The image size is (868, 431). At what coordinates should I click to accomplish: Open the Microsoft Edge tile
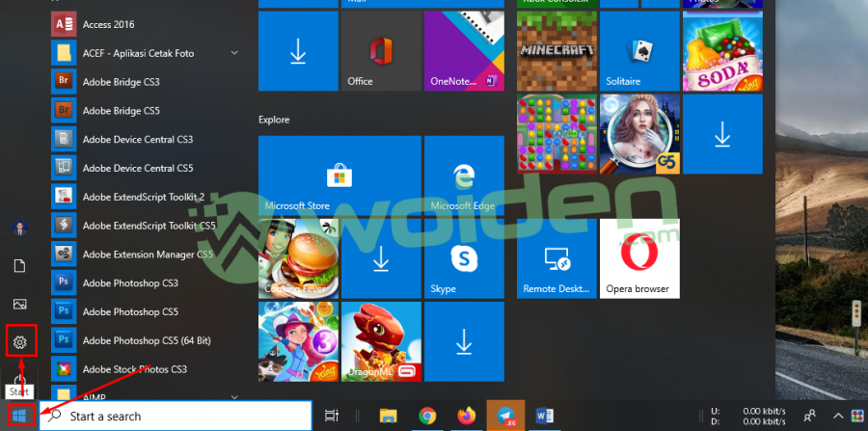(x=464, y=175)
